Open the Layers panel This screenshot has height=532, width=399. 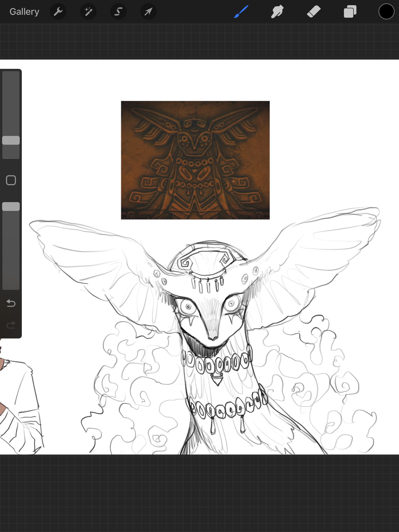pos(350,12)
